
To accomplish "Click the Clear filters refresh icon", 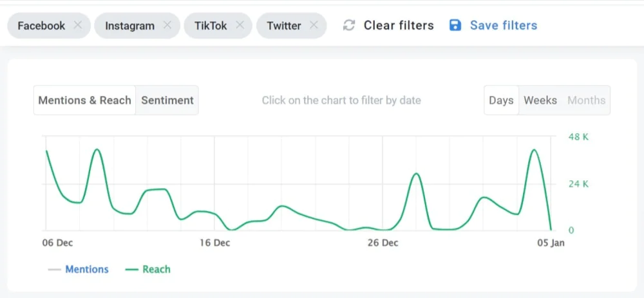I will pos(349,26).
